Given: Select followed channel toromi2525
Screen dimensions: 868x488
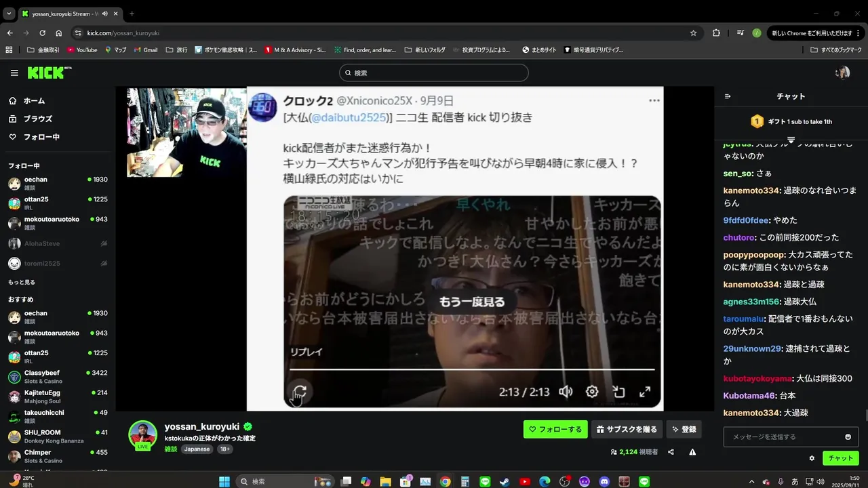Looking at the screenshot, I should coord(58,263).
